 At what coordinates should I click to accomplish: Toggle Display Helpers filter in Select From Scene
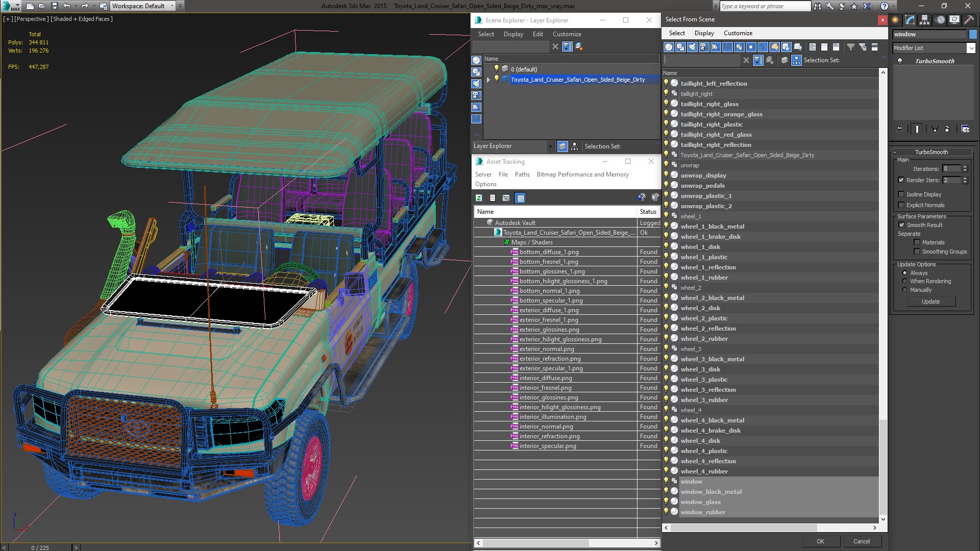pyautogui.click(x=716, y=47)
